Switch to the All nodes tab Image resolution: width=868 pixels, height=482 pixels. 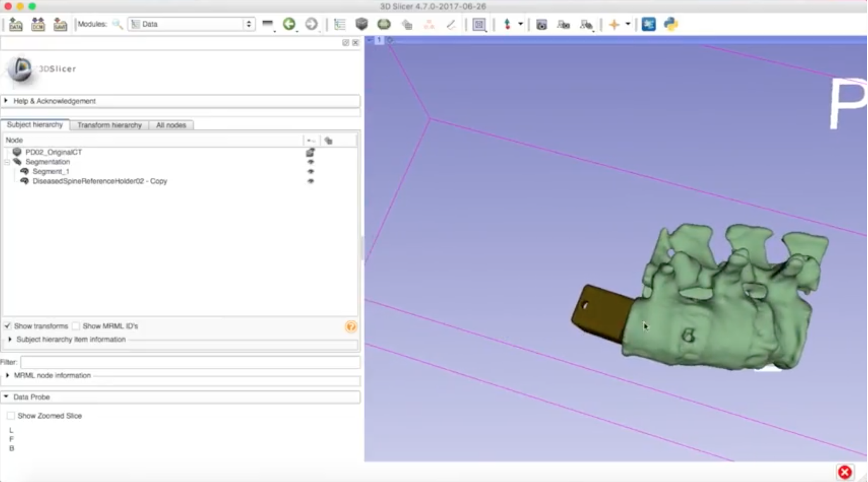click(x=171, y=125)
